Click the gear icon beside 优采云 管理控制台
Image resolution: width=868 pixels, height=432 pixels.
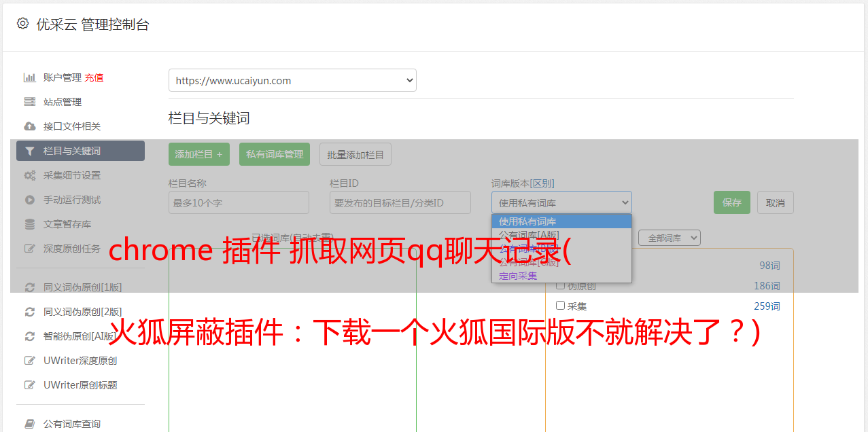pos(22,24)
